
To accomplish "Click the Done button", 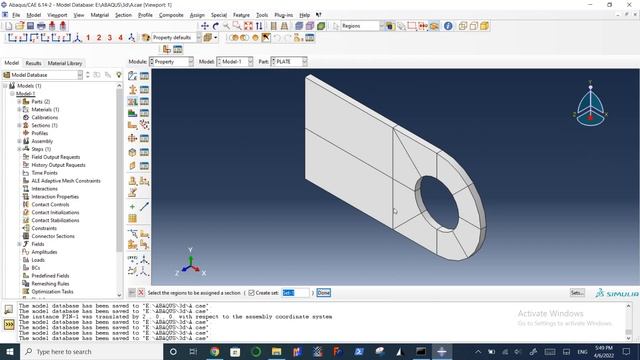I will 324,293.
